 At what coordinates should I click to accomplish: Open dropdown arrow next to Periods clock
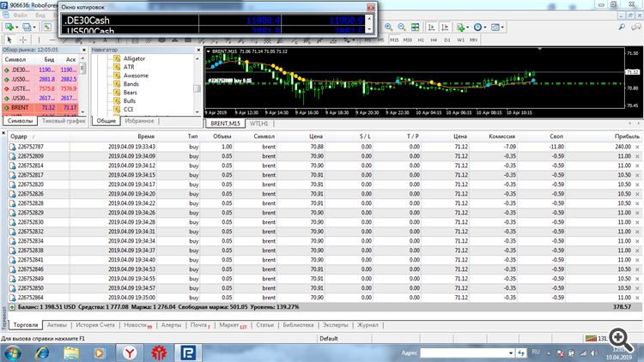point(485,27)
